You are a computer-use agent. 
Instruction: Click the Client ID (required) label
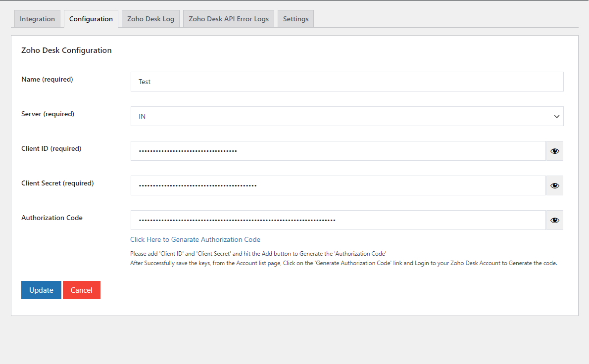pyautogui.click(x=51, y=148)
